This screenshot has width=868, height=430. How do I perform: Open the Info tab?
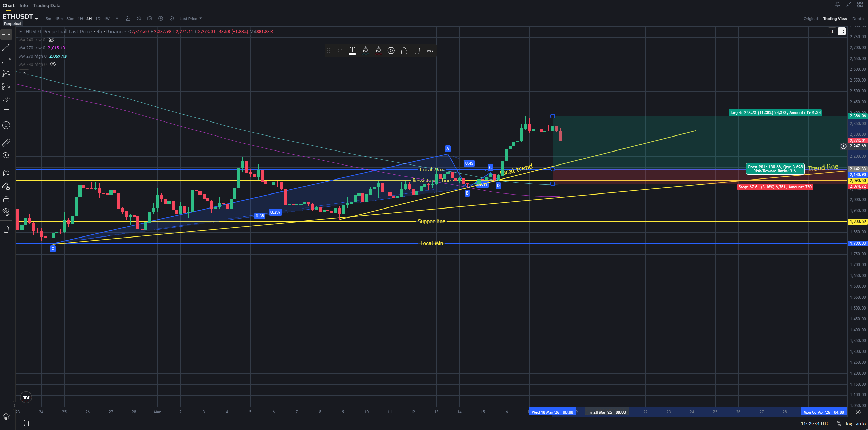pos(24,5)
